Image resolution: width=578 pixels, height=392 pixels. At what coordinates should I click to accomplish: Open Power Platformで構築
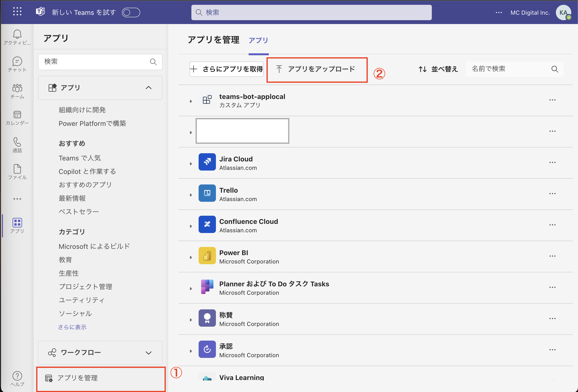pyautogui.click(x=92, y=123)
